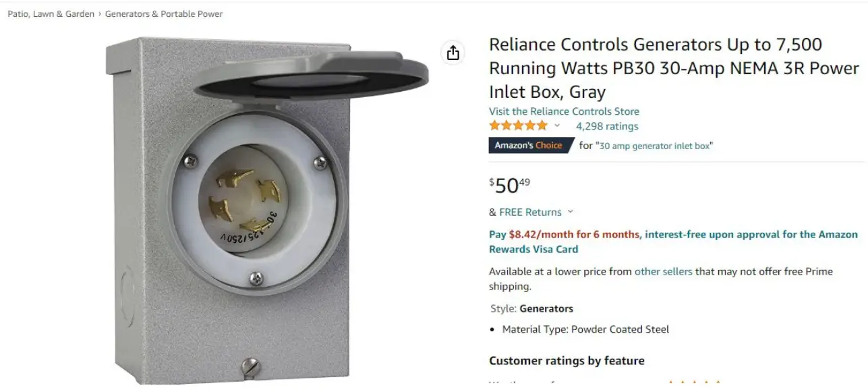Click the FREE Returns link
Screen dimensions: 868x392
530,212
